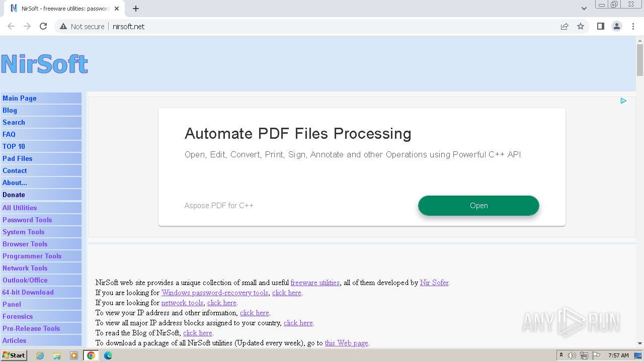Share this page icon in address bar
Image resolution: width=644 pixels, height=362 pixels.
565,26
